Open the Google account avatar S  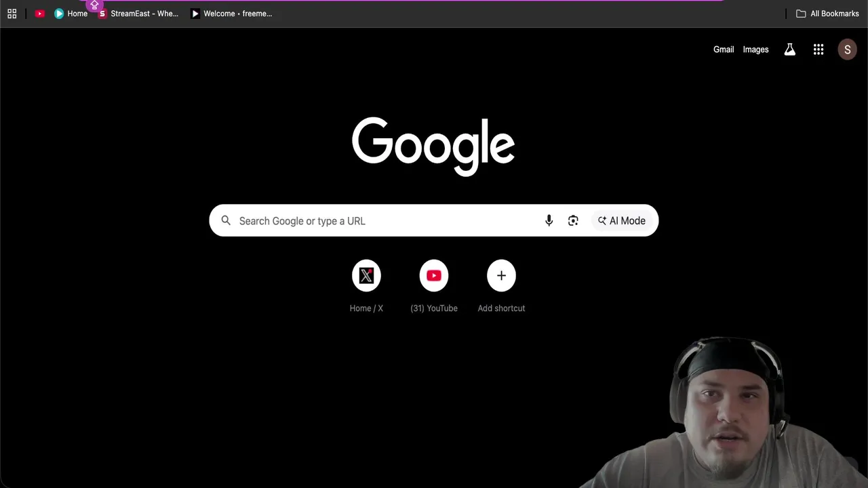(x=847, y=49)
